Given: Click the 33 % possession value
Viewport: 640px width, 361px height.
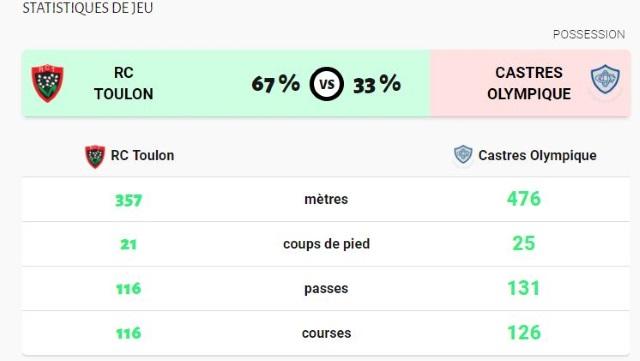Looking at the screenshot, I should click(377, 84).
